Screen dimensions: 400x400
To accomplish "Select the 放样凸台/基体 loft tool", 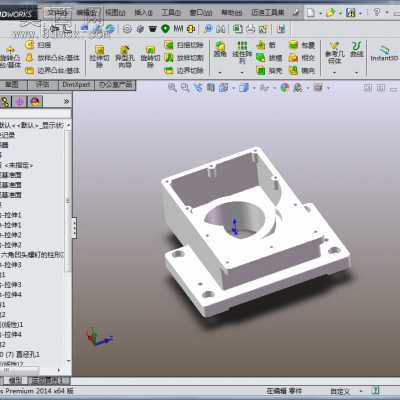I will [x=52, y=58].
